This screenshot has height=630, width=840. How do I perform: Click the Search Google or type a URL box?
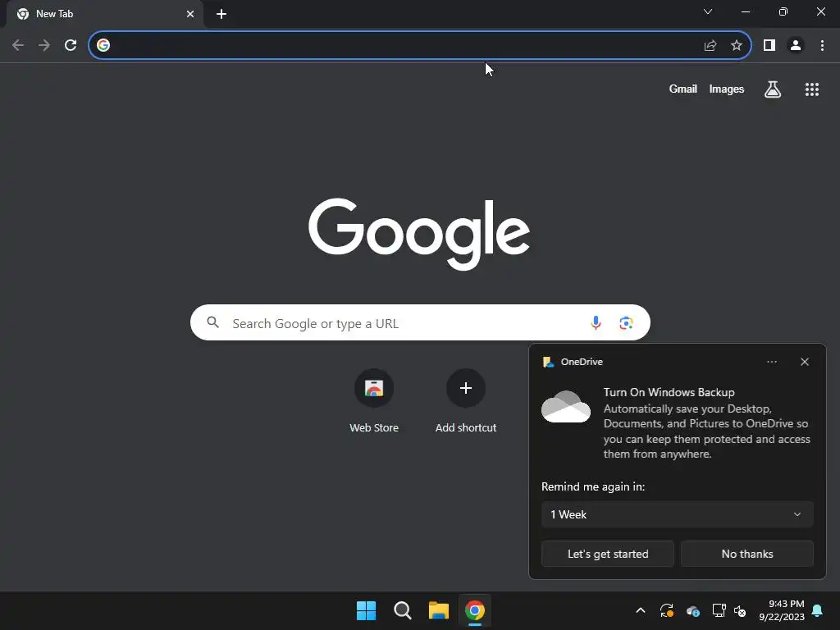pos(420,322)
